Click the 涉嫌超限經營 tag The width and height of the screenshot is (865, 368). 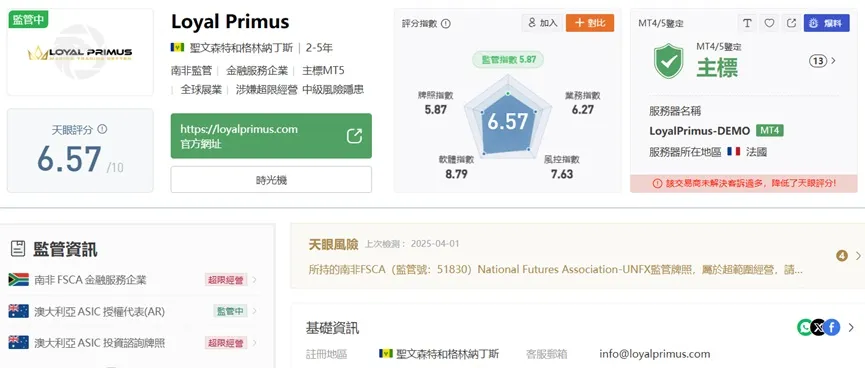click(x=266, y=89)
